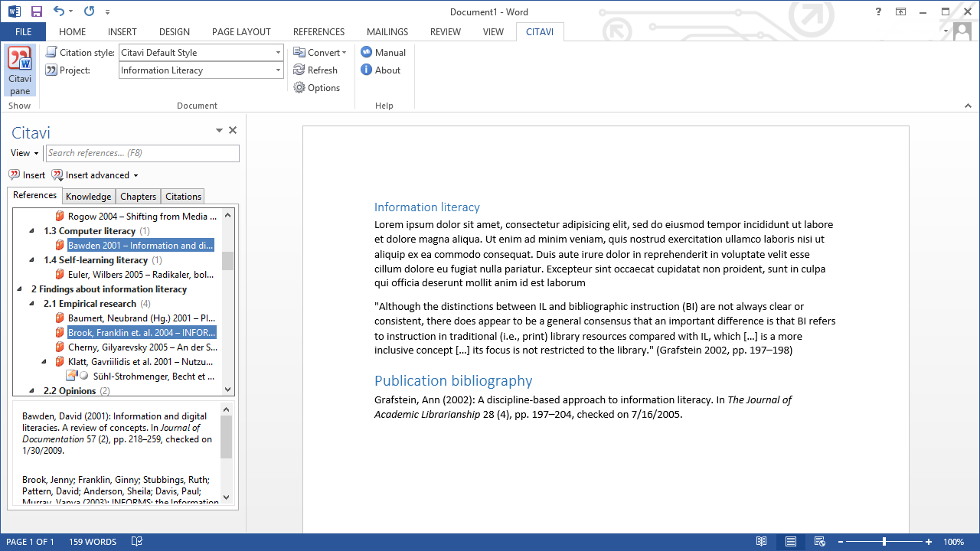Open the View dropdown in Citavi pane

point(24,153)
